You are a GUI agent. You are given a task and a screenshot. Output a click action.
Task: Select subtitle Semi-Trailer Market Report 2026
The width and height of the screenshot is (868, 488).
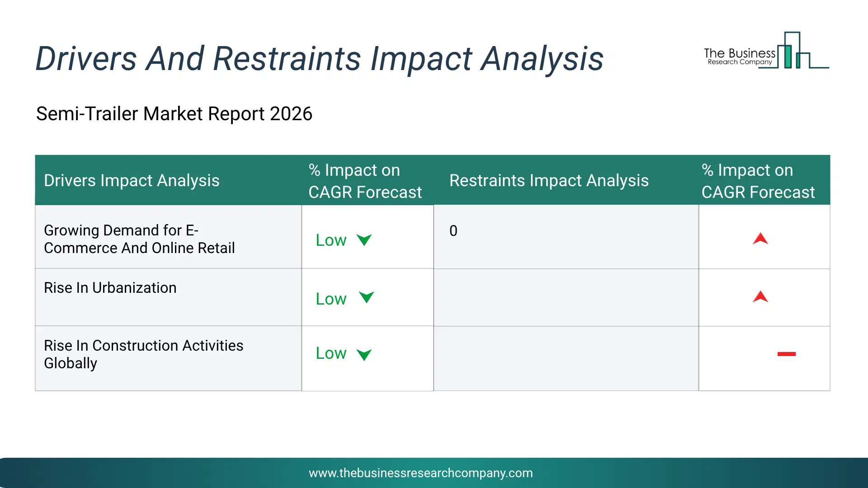click(174, 113)
